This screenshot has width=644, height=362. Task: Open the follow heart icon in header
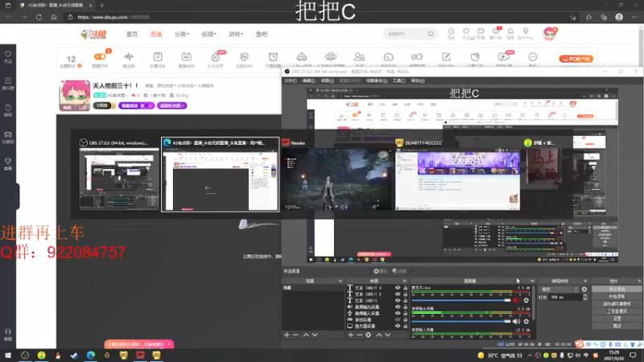[466, 33]
